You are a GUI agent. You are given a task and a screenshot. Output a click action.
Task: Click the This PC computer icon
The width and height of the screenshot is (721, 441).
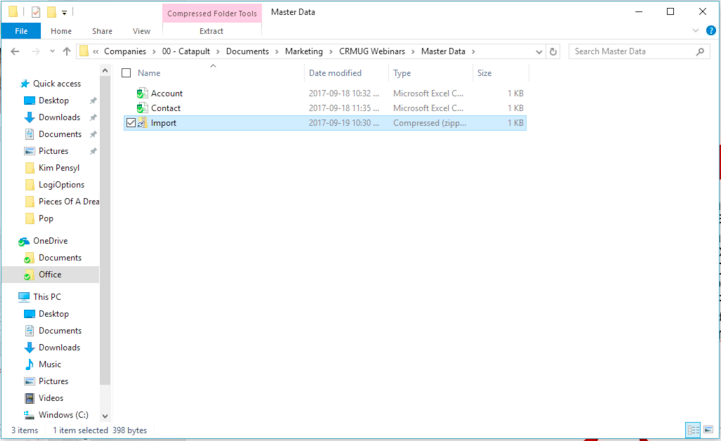coord(24,297)
